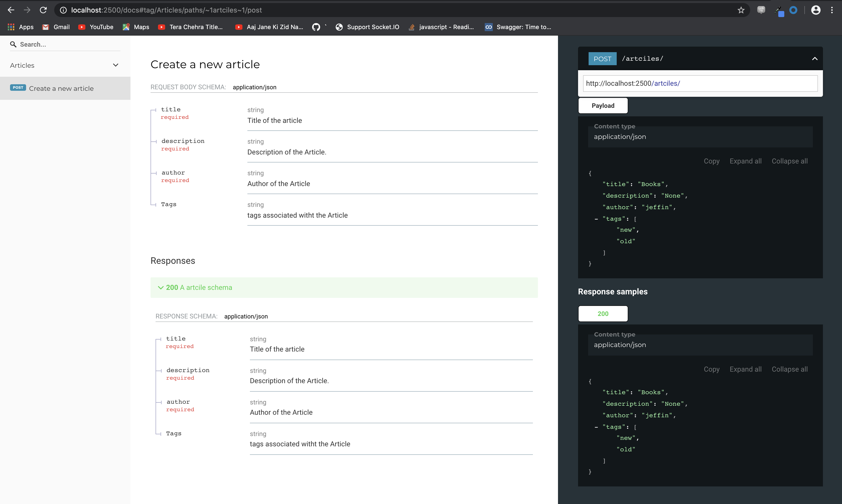
Task: Click the Responses heading
Action: pyautogui.click(x=173, y=261)
